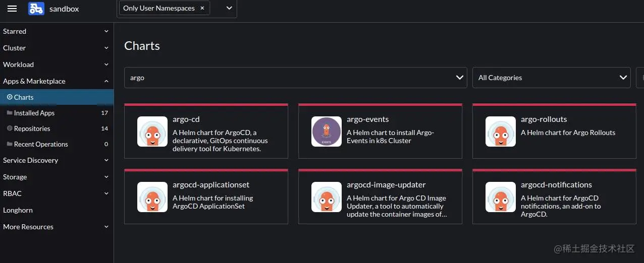Click the argocd-notifications chart logo

[x=501, y=197]
